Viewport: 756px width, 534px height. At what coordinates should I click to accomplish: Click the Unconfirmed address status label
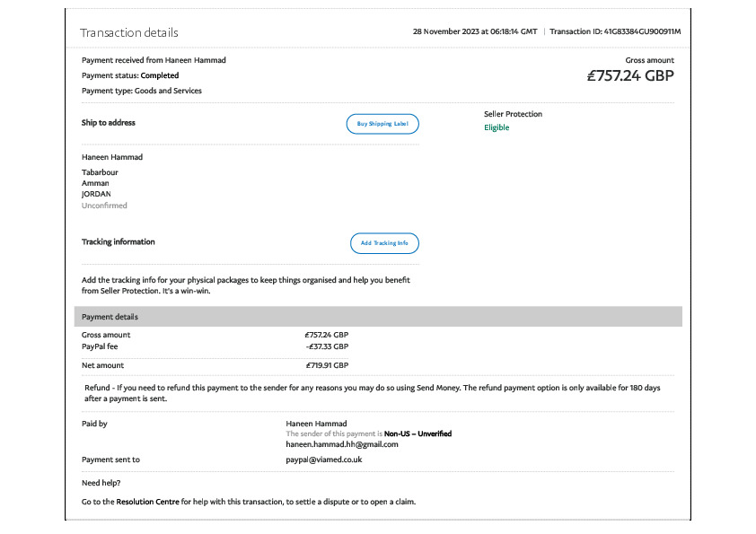(x=104, y=206)
